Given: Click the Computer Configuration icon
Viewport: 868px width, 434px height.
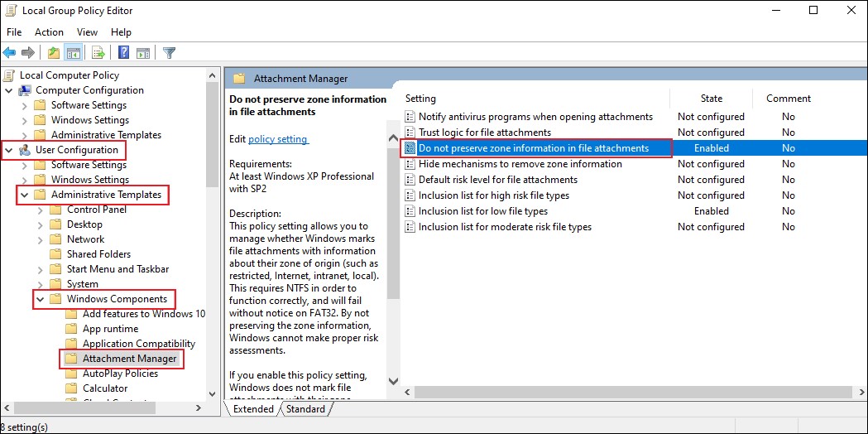Looking at the screenshot, I should [x=26, y=90].
